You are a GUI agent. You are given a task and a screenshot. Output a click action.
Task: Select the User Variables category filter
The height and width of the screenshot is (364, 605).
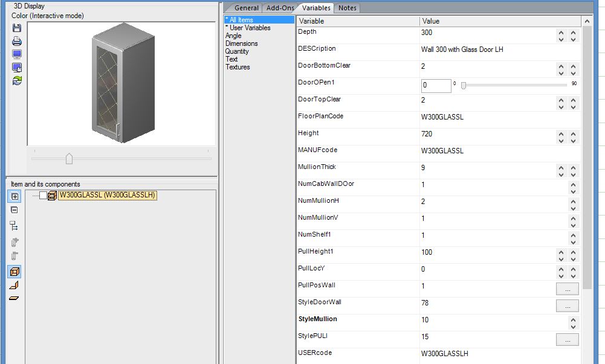(249, 28)
